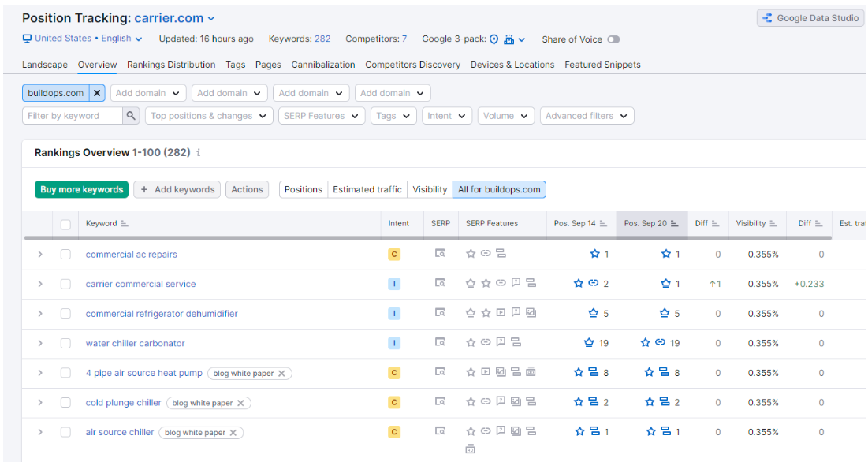868x462 pixels.
Task: Click the Rankings Overview info icon
Action: pyautogui.click(x=198, y=152)
